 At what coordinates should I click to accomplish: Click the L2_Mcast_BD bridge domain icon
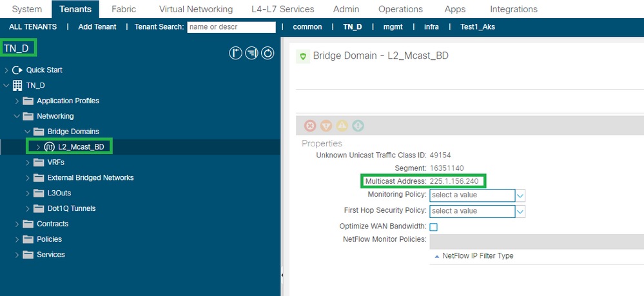[x=49, y=147]
